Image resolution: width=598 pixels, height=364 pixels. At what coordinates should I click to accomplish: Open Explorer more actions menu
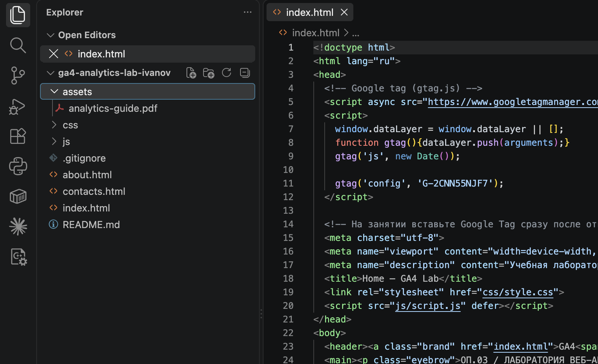tap(248, 12)
